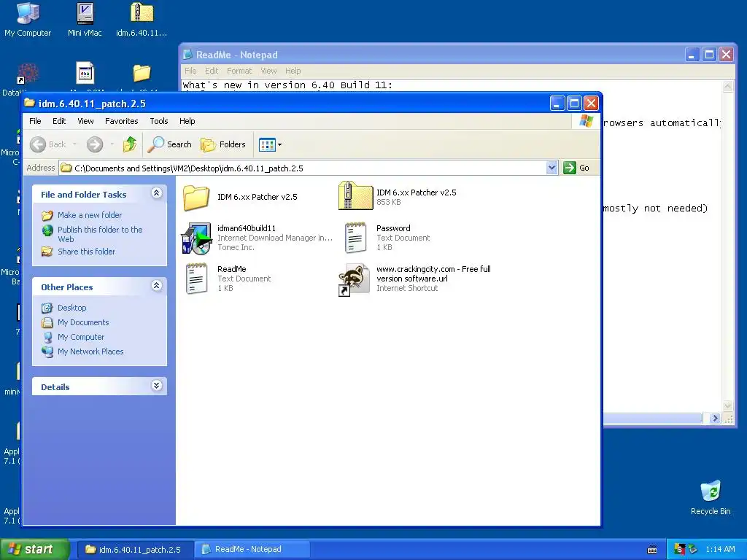Screen dimensions: 747x560
Task: Open the Edit menu in ReadMe Notepad
Action: tap(212, 71)
